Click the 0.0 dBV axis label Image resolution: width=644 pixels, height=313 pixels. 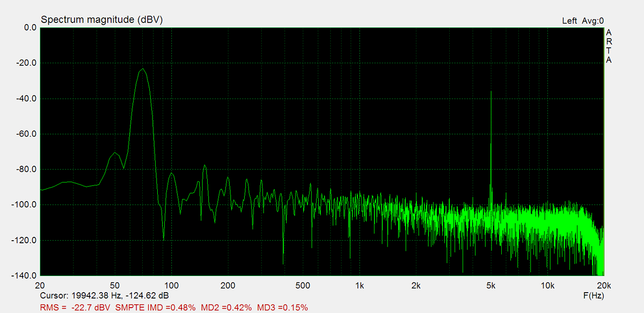click(27, 27)
